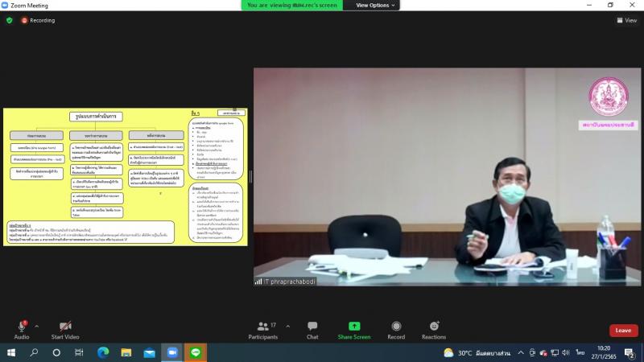
Task: Click the green Share Screen icon
Action: (354, 327)
